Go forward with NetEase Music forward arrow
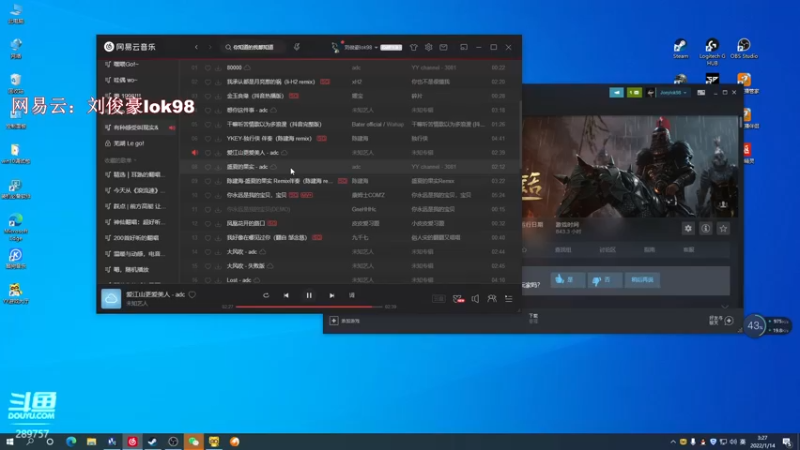 pyautogui.click(x=210, y=47)
